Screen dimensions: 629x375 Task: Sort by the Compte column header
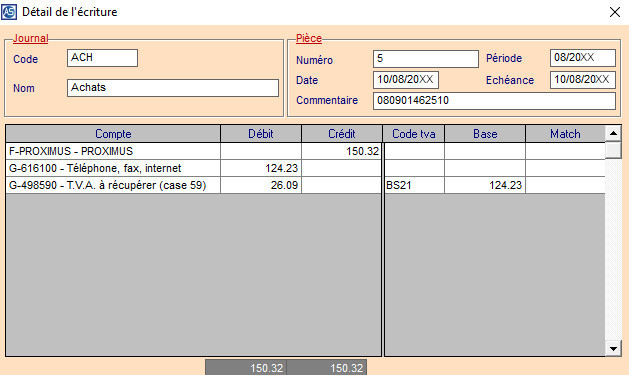coord(113,134)
